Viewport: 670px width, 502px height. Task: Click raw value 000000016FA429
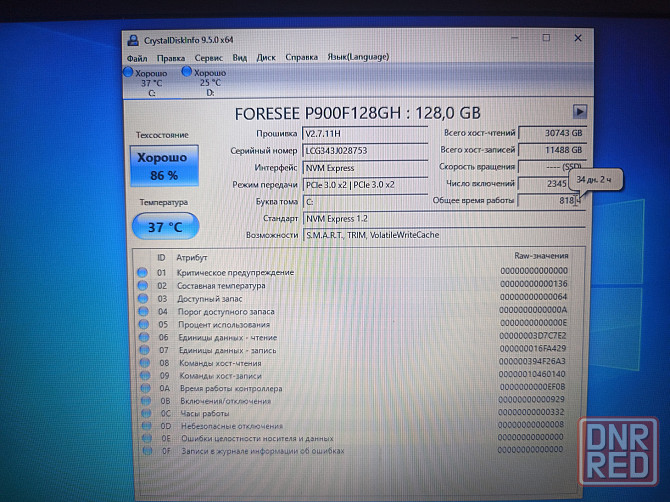coord(533,349)
